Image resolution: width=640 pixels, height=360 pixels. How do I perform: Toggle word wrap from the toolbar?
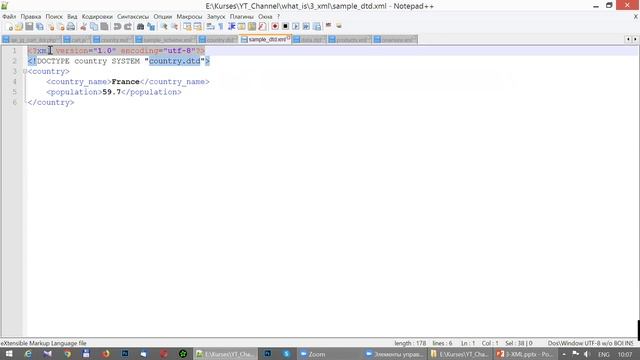(x=211, y=27)
